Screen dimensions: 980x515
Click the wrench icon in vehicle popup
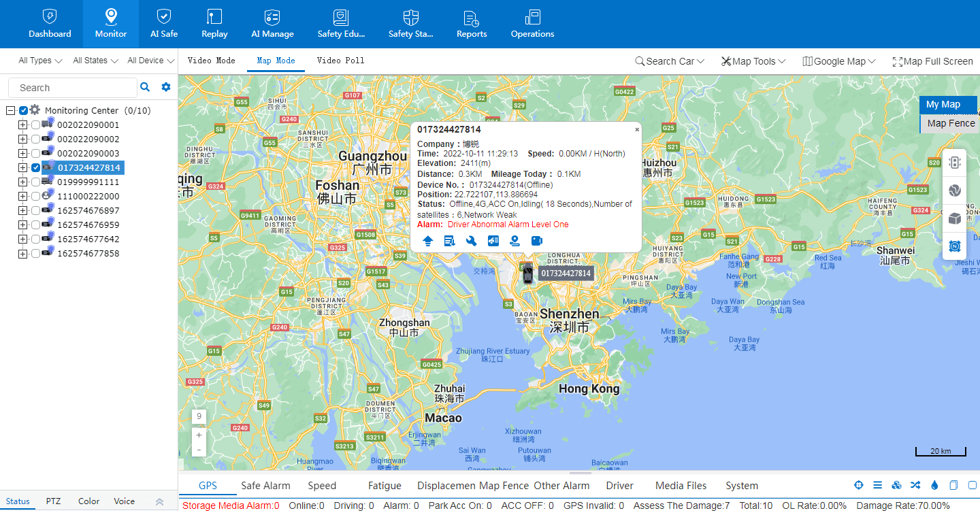point(471,241)
